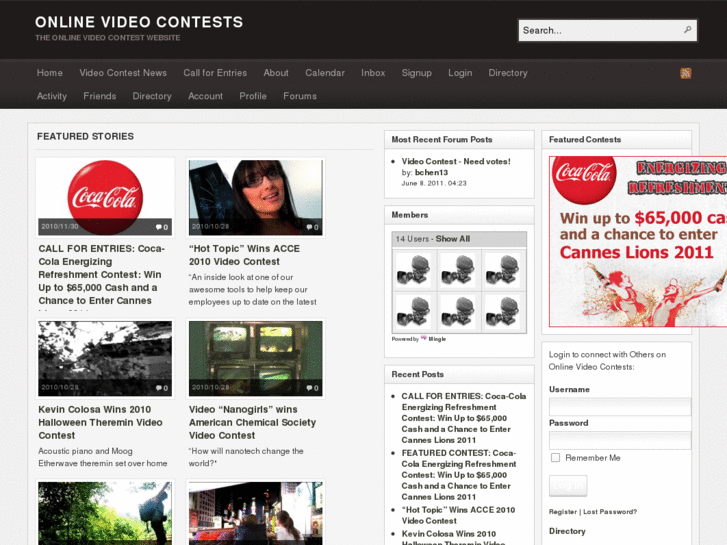Open the Nanogirls story thumbnail image
The width and height of the screenshot is (727, 545).
click(x=255, y=359)
